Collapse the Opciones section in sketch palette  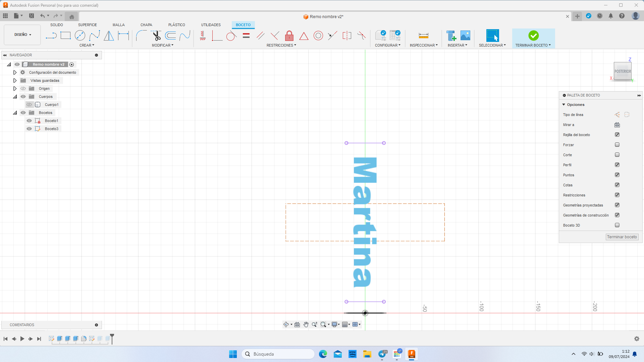coord(564,105)
